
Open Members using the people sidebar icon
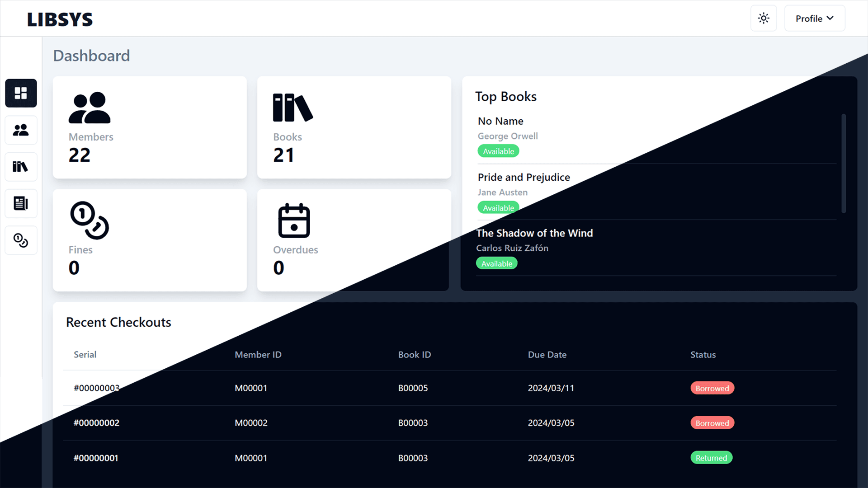tap(21, 130)
